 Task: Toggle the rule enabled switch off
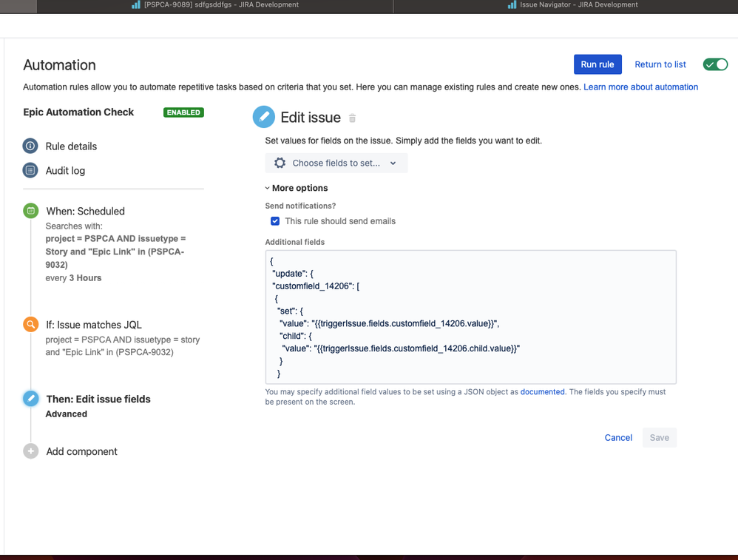[x=715, y=64]
